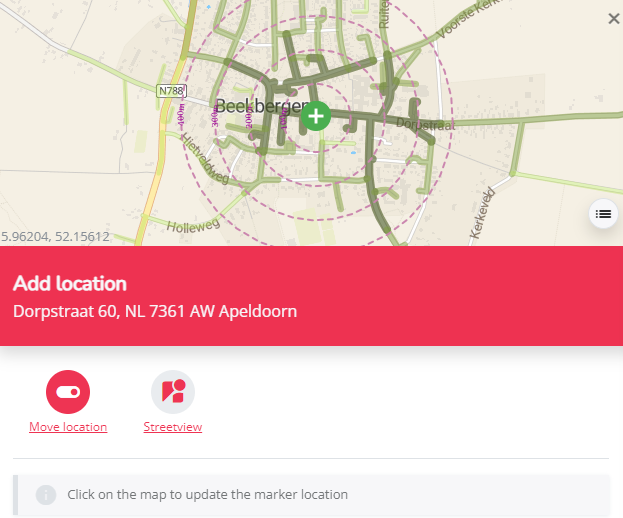Click the Holleweg road label on the map
Viewport: 623px width, 518px height.
click(x=193, y=225)
